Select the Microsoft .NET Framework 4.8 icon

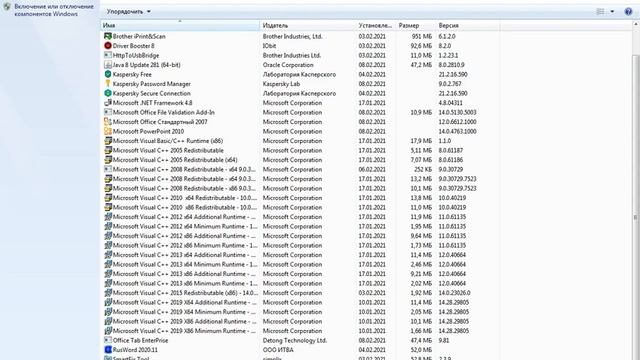108,103
